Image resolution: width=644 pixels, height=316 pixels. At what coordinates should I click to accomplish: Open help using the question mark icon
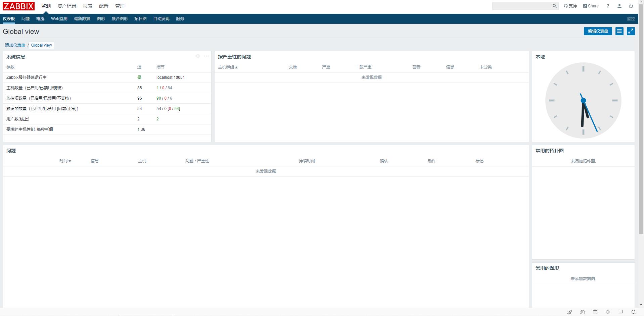coord(607,6)
